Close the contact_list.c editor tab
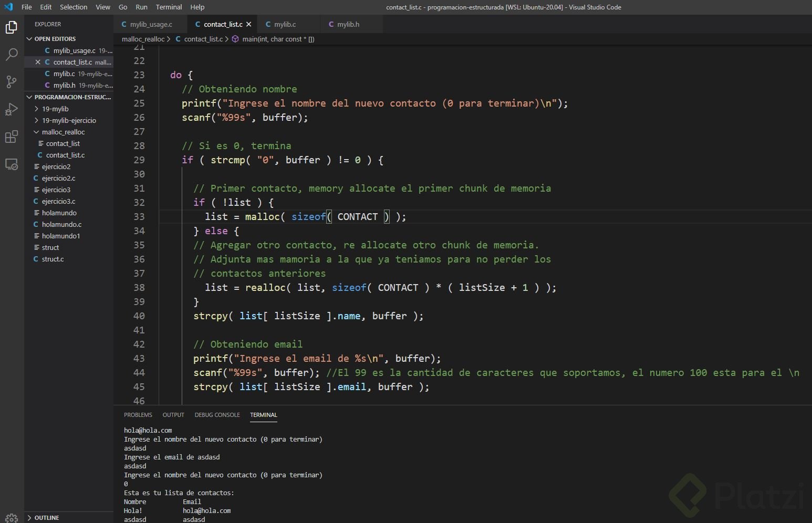 tap(249, 24)
